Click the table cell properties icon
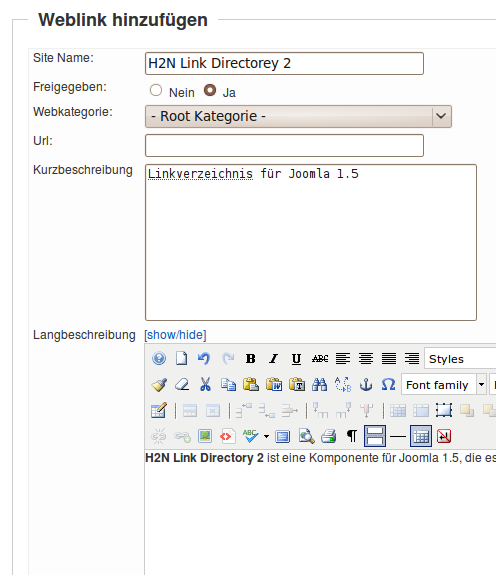Viewport: 496px width, 575px height. pyautogui.click(x=213, y=411)
